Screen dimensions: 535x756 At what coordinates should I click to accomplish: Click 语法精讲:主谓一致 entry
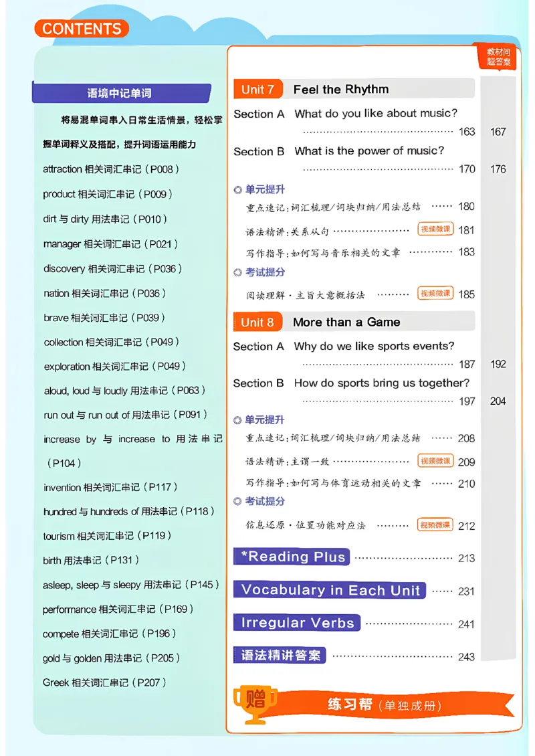click(x=288, y=462)
